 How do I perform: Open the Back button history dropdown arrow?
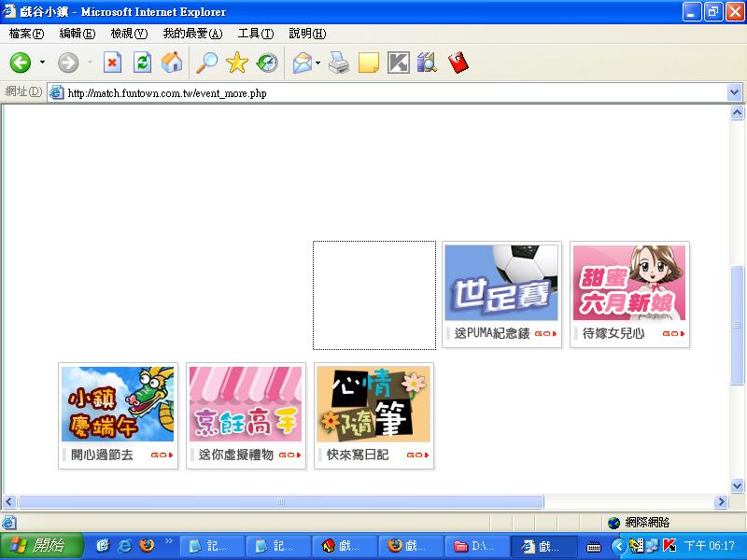(42, 63)
